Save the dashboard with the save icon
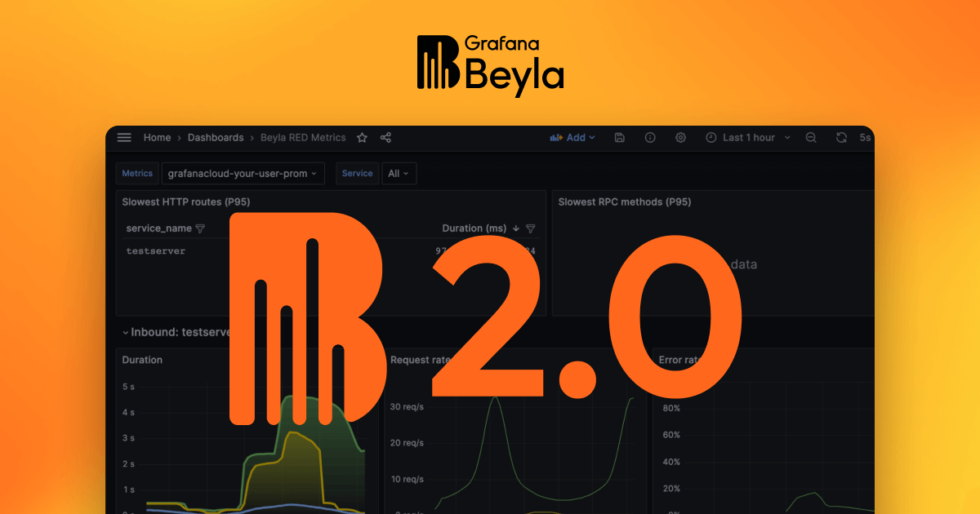Image resolution: width=980 pixels, height=514 pixels. pyautogui.click(x=620, y=138)
